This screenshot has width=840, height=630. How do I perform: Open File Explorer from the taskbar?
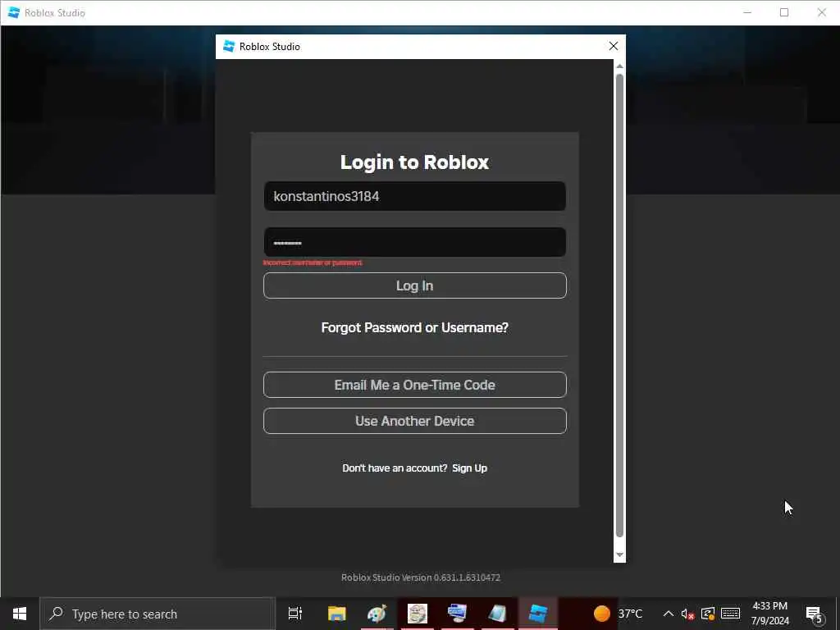click(336, 614)
